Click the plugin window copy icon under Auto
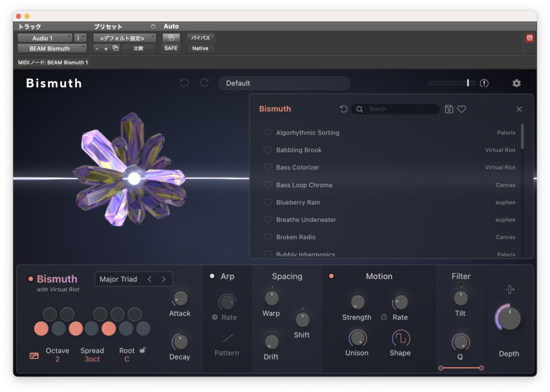550x392 pixels. pyautogui.click(x=171, y=38)
